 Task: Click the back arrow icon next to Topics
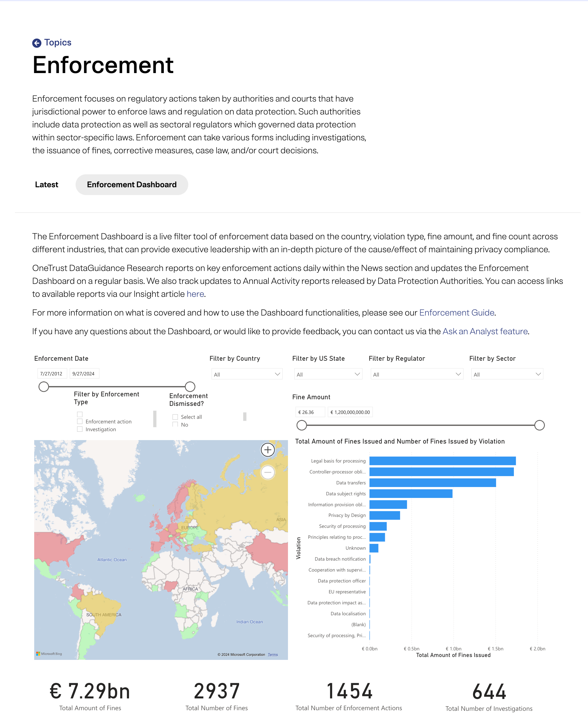pos(37,42)
